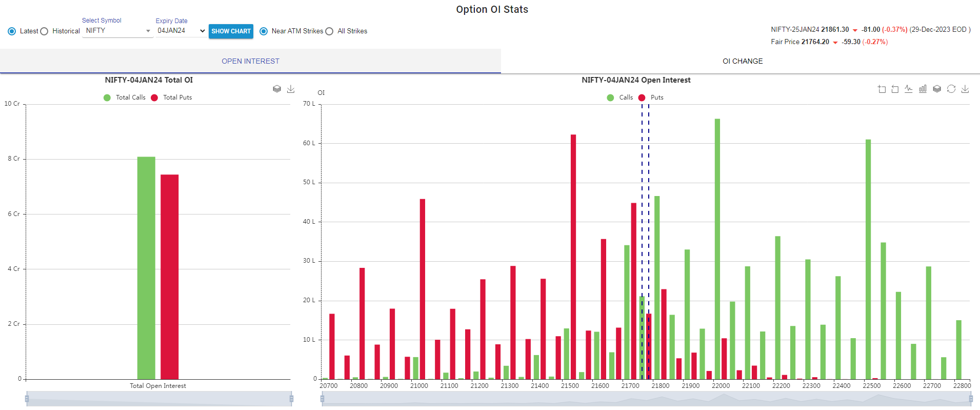Toggle the Total Puts legend item

172,97
